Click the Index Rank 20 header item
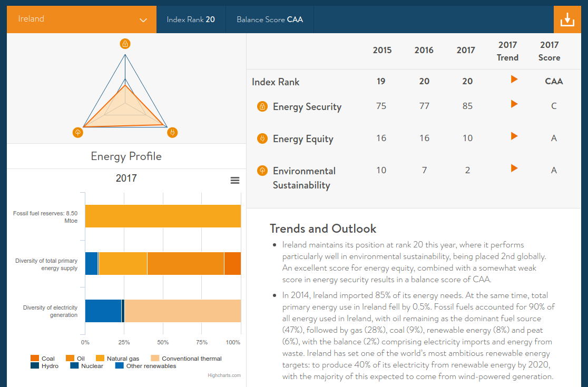 [x=191, y=19]
